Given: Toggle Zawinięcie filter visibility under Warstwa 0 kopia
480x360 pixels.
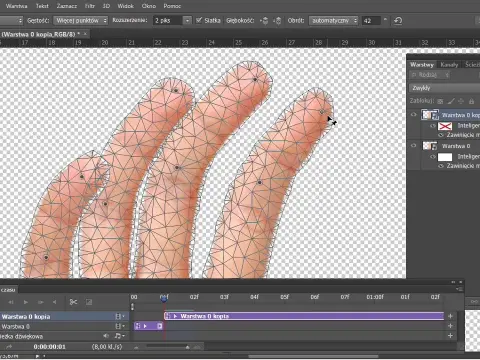Looking at the screenshot, I should click(x=441, y=135).
